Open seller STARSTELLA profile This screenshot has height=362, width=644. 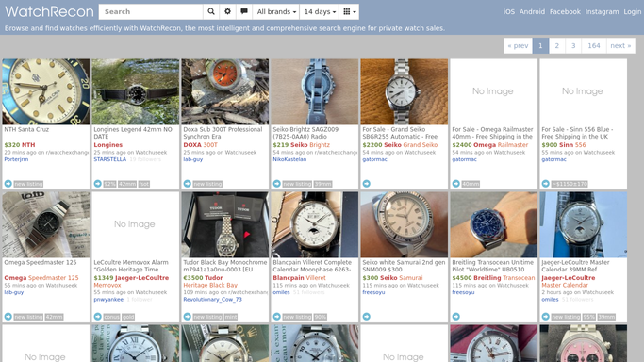(110, 159)
